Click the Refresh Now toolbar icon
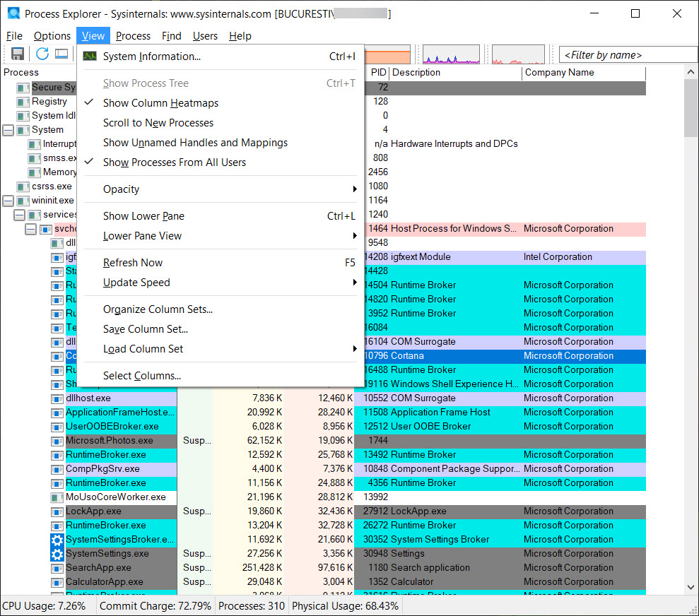The image size is (699, 616). 42,54
